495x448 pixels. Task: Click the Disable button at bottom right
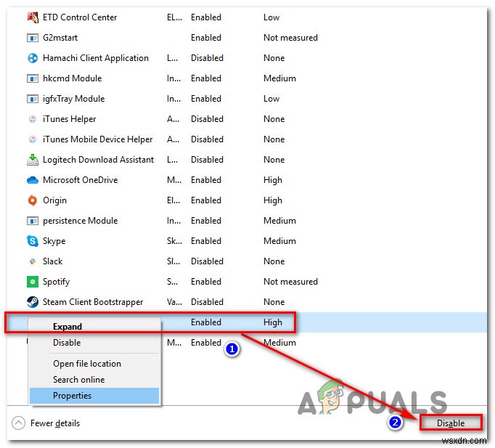coord(451,423)
